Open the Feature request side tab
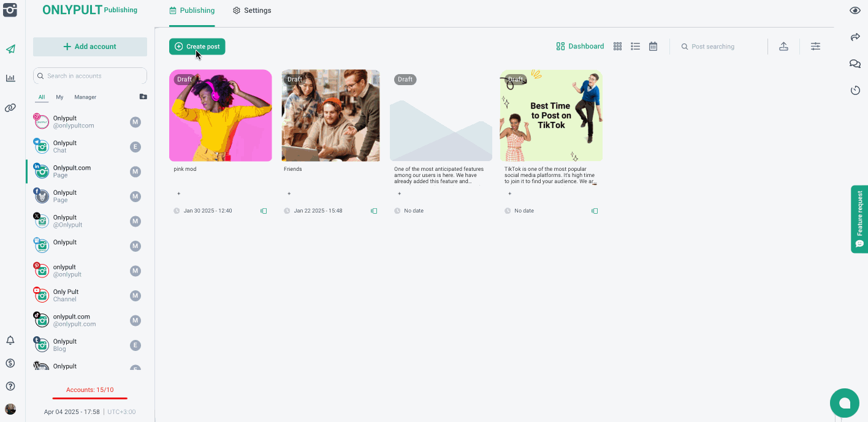868x422 pixels. pyautogui.click(x=859, y=219)
